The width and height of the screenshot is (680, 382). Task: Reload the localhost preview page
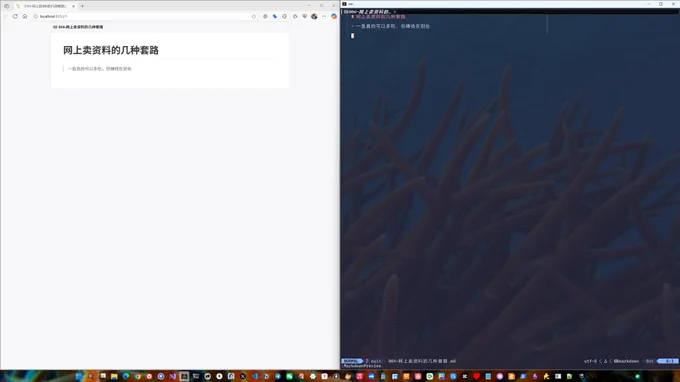pos(15,16)
